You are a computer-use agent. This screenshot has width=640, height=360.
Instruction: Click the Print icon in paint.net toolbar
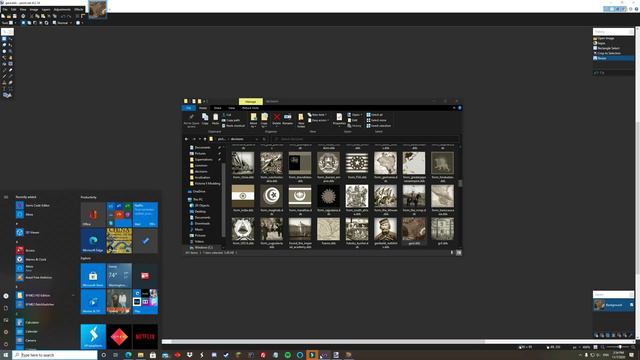point(23,16)
